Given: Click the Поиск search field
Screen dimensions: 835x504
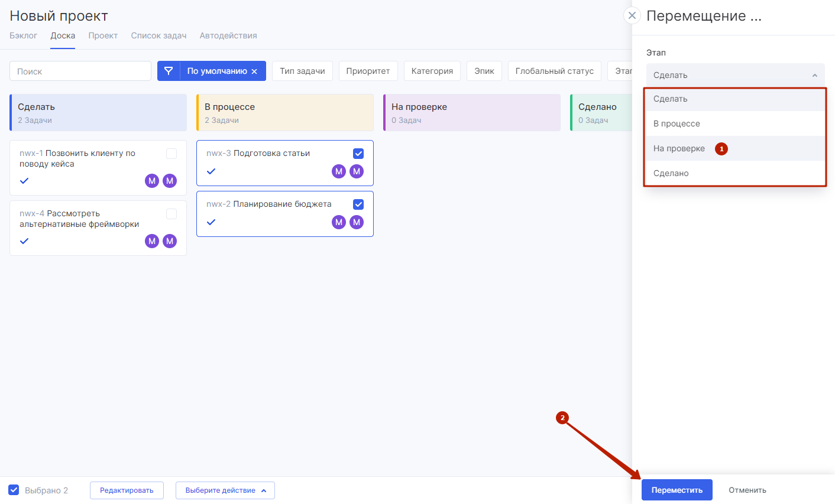Looking at the screenshot, I should (80, 71).
